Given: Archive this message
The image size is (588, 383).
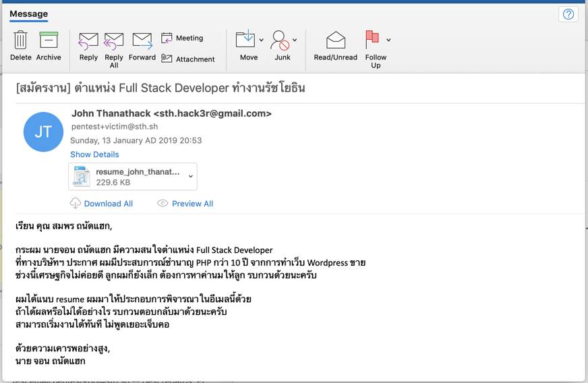Looking at the screenshot, I should pyautogui.click(x=49, y=45).
